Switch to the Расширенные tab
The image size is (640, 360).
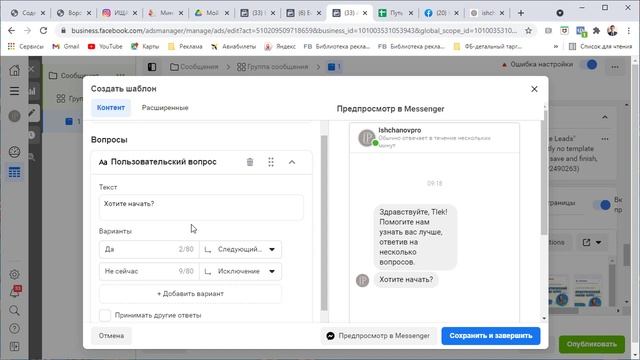pos(165,108)
